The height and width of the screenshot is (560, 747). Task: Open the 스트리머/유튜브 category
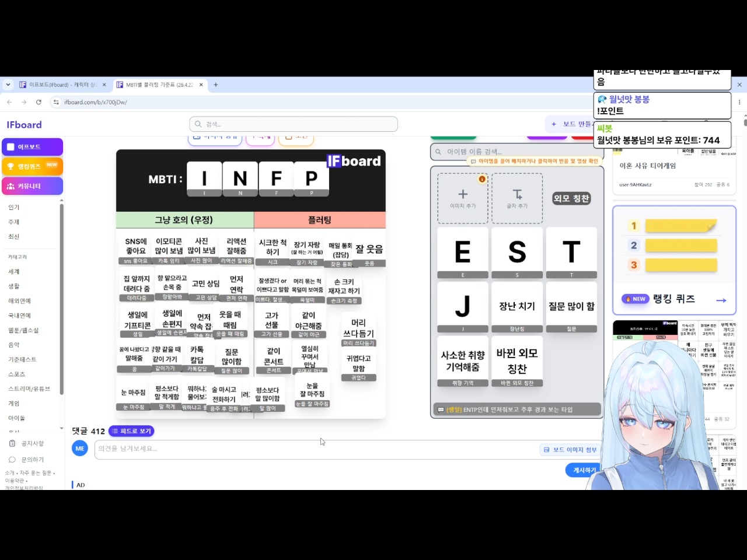tap(29, 388)
